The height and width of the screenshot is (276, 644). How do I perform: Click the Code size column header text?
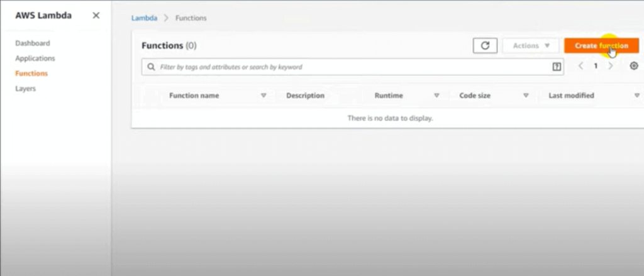click(475, 96)
